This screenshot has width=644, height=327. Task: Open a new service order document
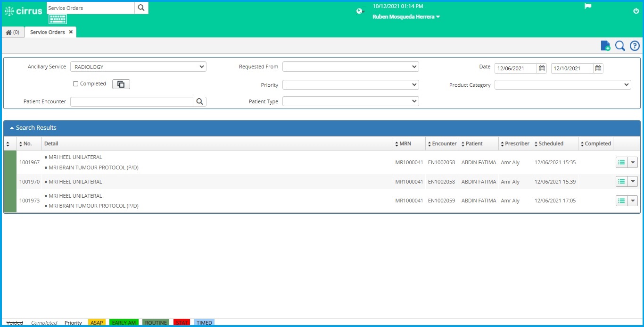click(x=605, y=45)
